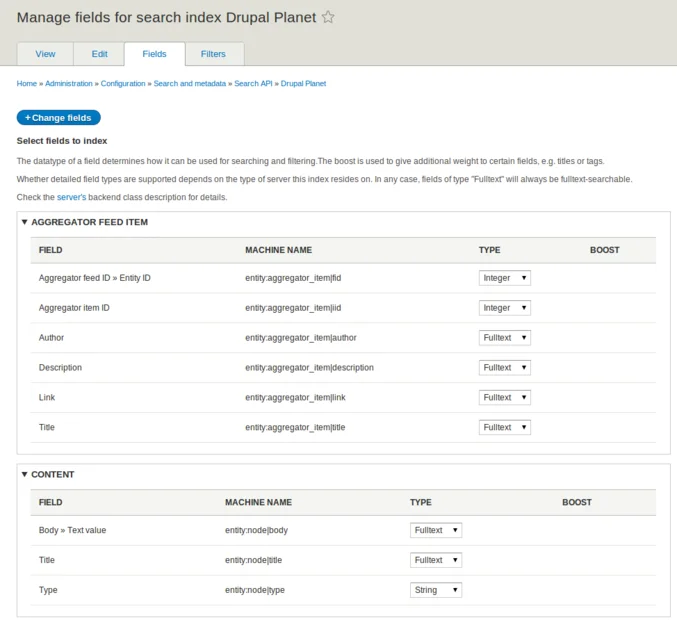Select 'Aggregator item ID' field label
Viewport: 677px width, 620px height.
tap(74, 308)
